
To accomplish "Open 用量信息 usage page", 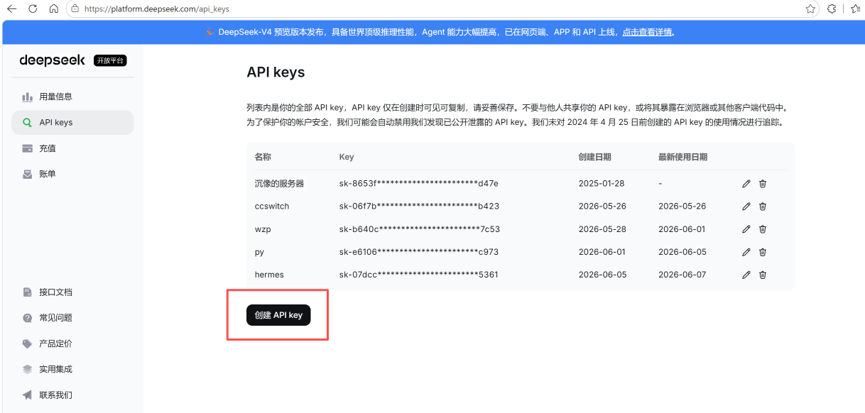I will click(x=73, y=96).
